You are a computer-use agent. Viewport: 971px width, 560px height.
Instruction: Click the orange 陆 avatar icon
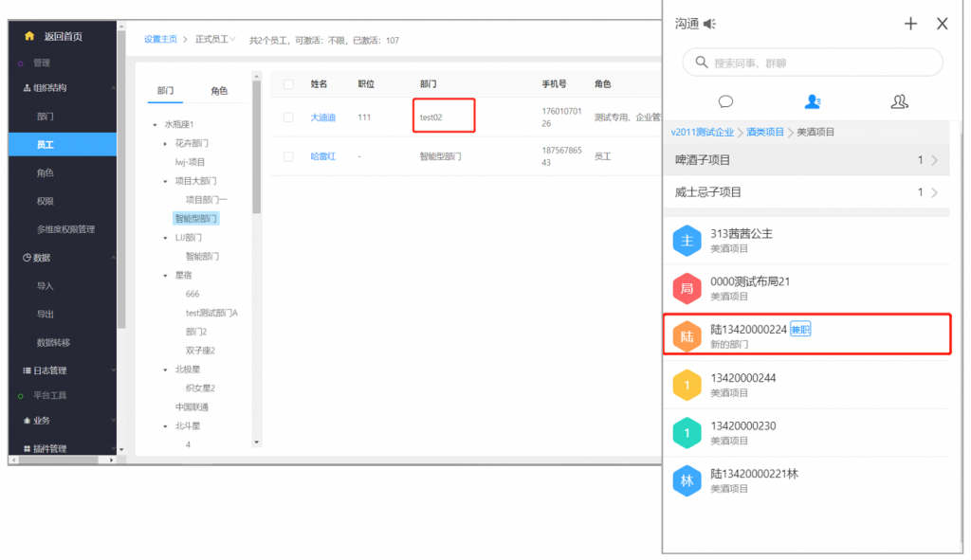(687, 335)
